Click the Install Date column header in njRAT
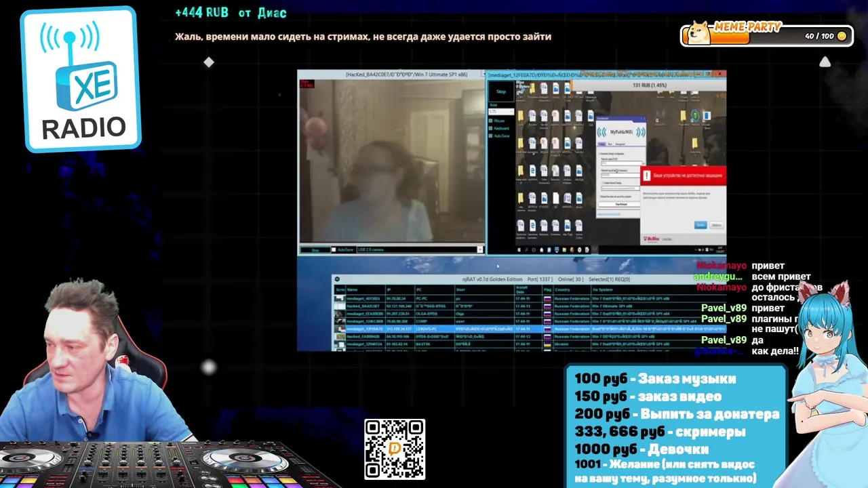 click(528, 289)
